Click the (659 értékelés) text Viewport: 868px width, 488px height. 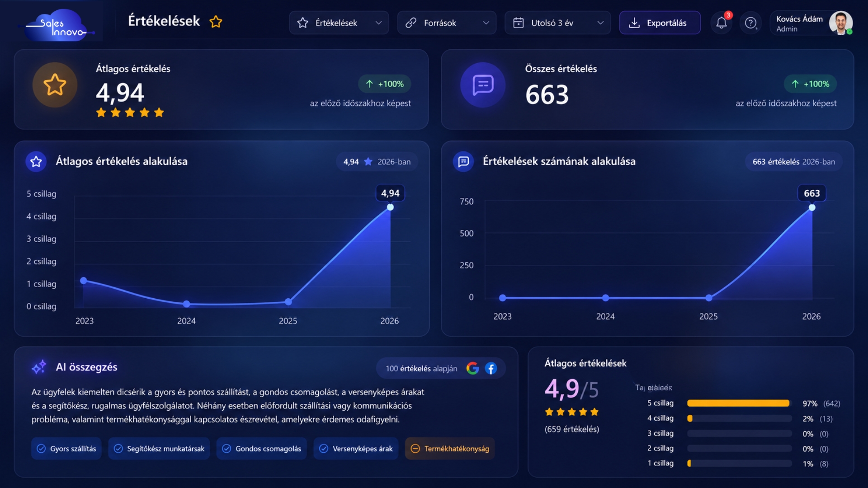(x=572, y=429)
